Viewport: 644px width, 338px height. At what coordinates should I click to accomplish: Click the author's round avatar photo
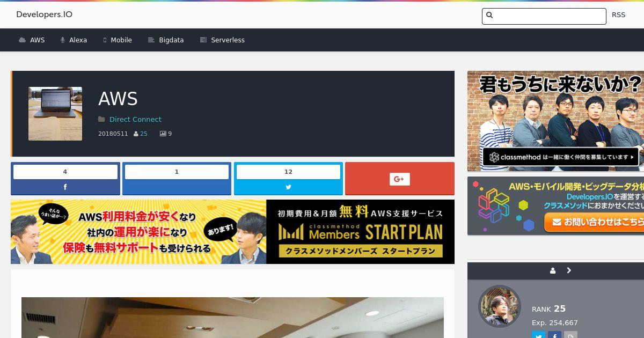[500, 306]
